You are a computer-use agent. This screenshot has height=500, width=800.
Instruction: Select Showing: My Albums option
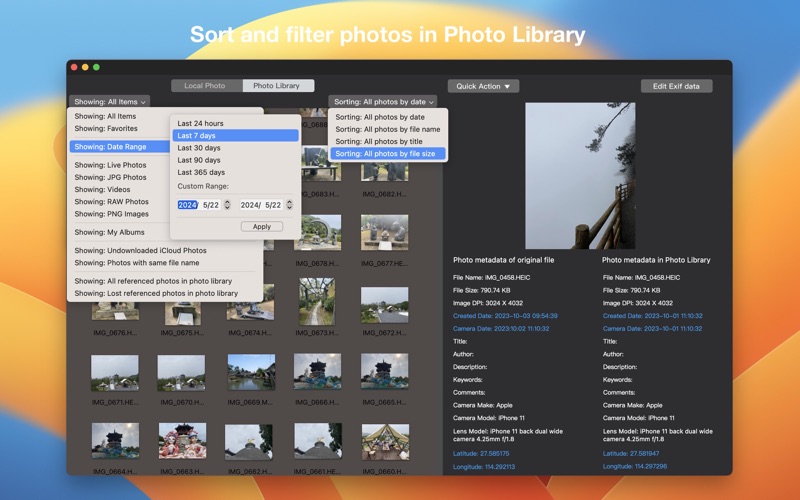point(109,232)
